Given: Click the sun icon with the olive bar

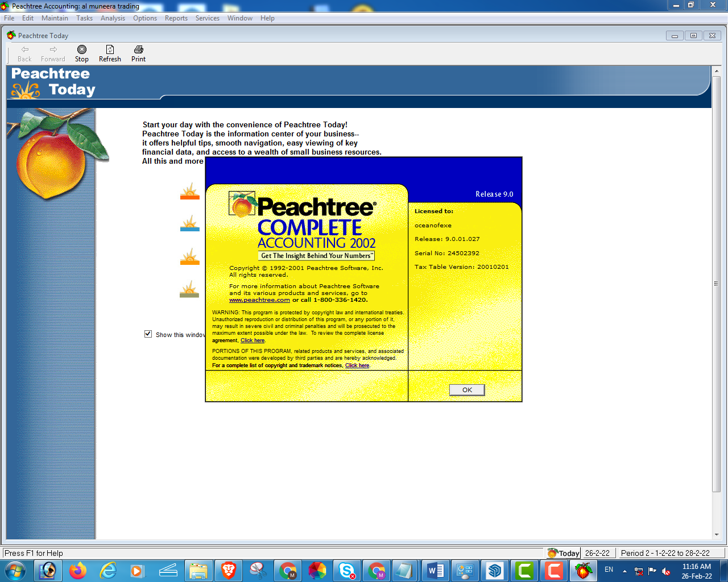Looking at the screenshot, I should click(x=190, y=289).
